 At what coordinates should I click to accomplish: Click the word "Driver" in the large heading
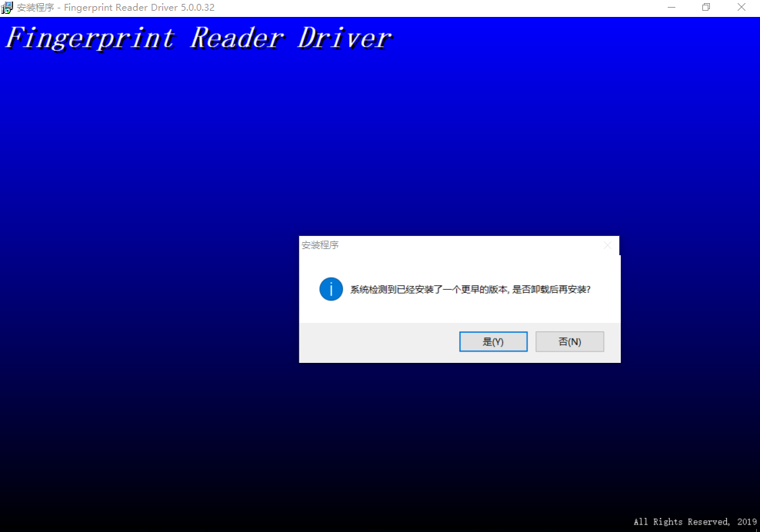[345, 38]
